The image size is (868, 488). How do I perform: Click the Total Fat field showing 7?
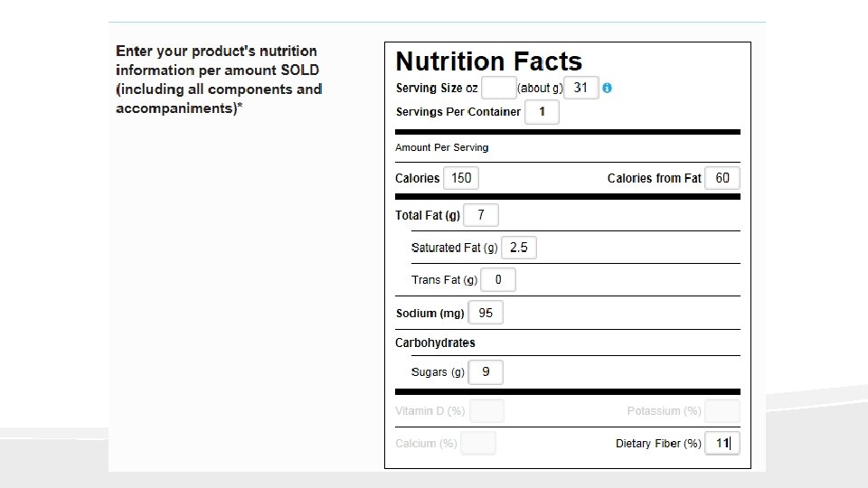(x=481, y=215)
